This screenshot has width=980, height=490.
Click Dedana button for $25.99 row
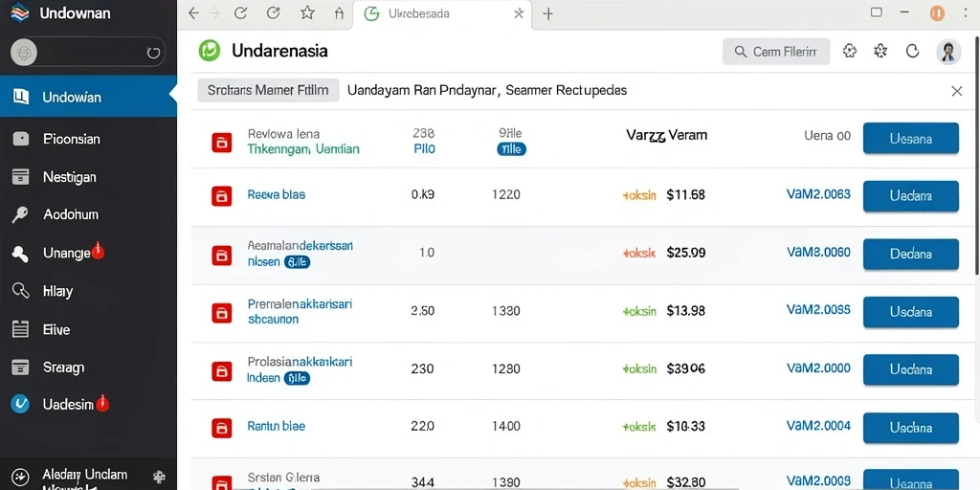click(x=911, y=254)
